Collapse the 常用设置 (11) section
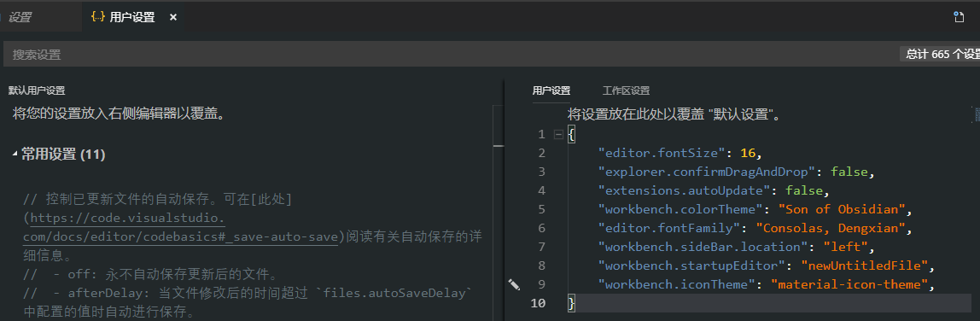The height and width of the screenshot is (321, 980). (x=15, y=155)
